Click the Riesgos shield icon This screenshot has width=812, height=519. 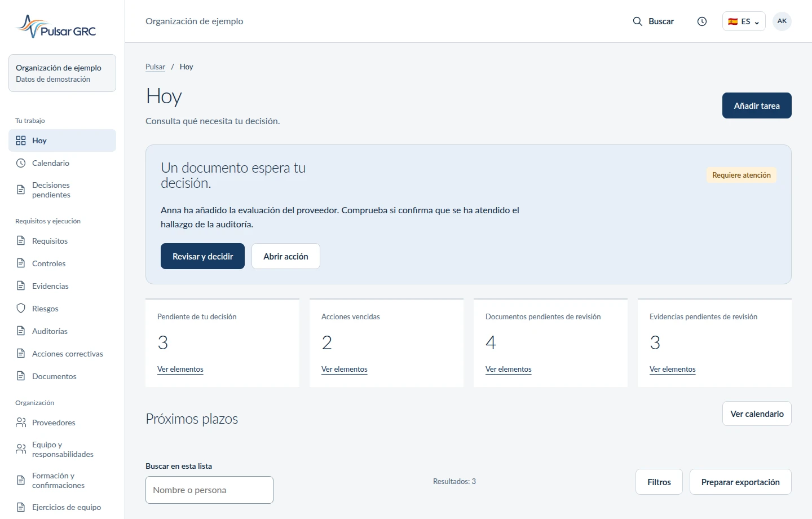click(x=21, y=309)
